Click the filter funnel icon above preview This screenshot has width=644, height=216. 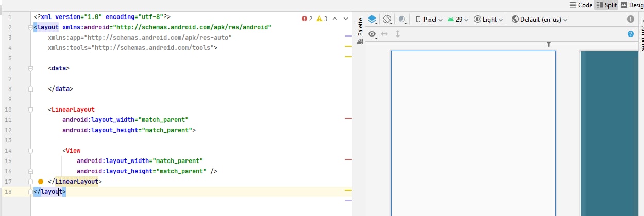tap(549, 45)
